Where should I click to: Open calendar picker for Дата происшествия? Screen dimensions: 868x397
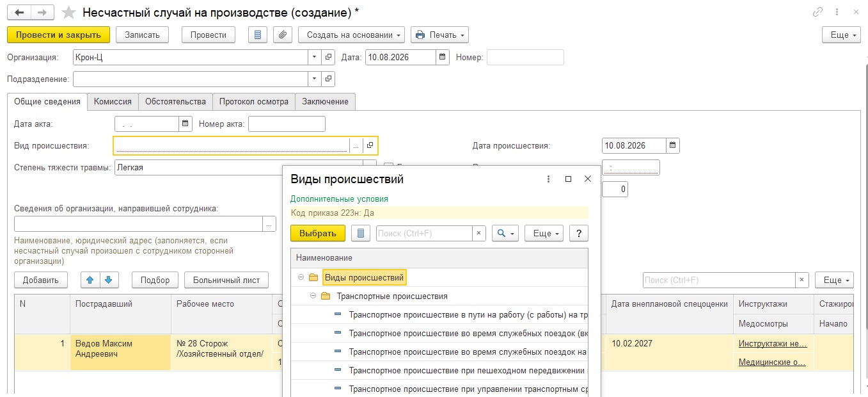coord(672,145)
